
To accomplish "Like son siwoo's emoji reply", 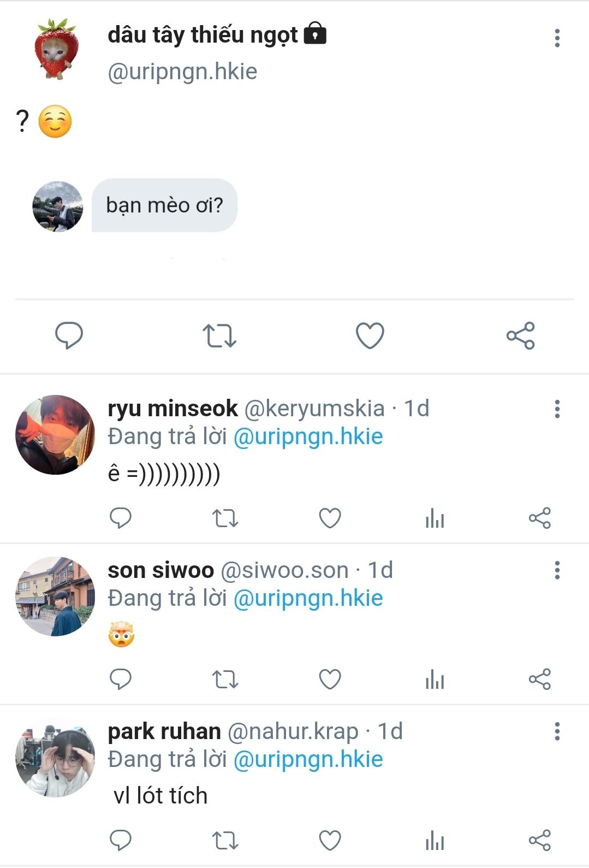I will [330, 679].
